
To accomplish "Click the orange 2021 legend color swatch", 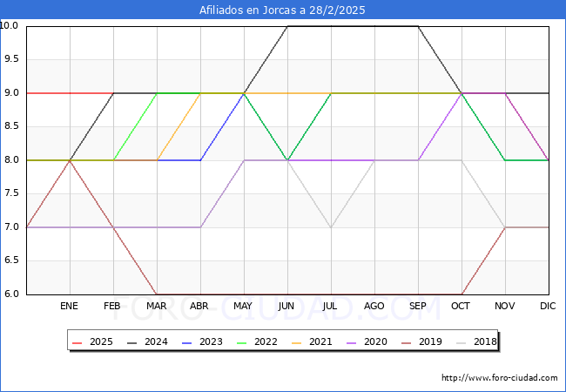I will [x=297, y=342].
